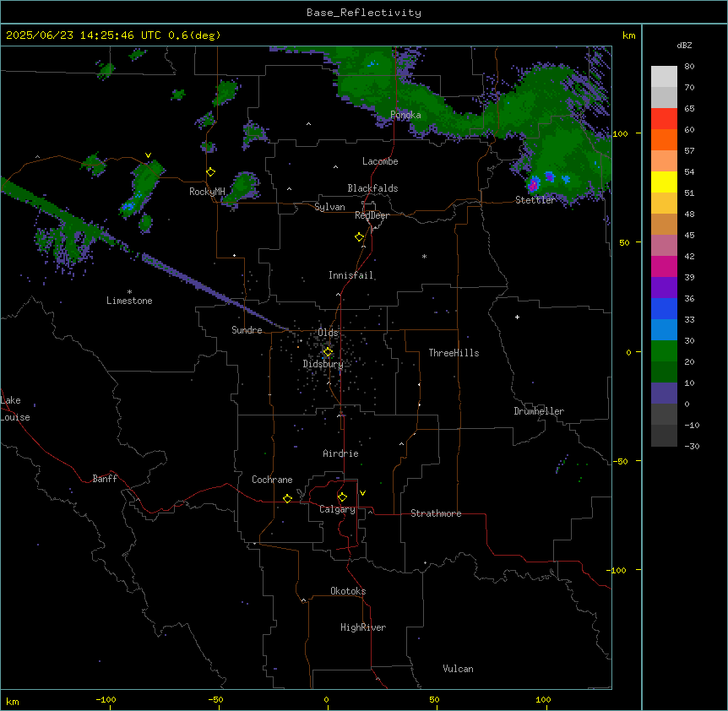Choose the purple 36-39 dBZ legend swatch
This screenshot has height=711, width=728.
pos(664,288)
